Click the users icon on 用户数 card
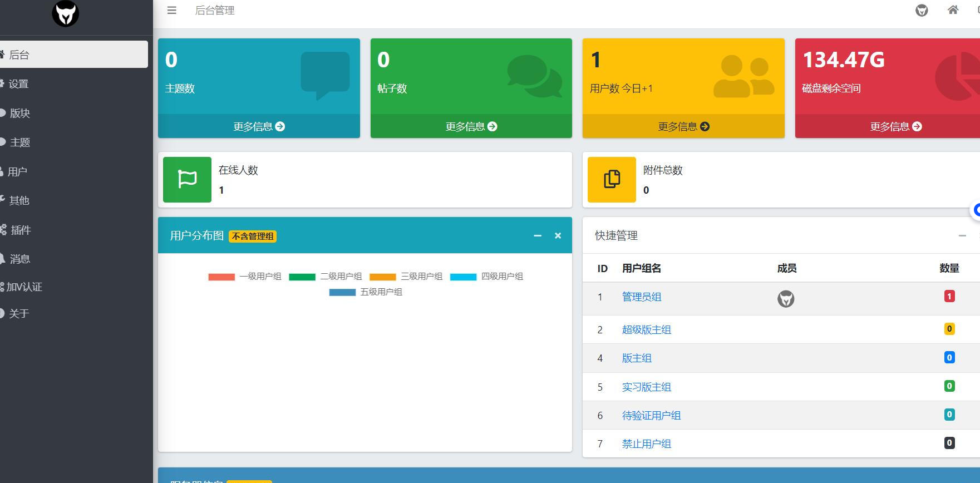Image resolution: width=980 pixels, height=483 pixels. [x=744, y=76]
